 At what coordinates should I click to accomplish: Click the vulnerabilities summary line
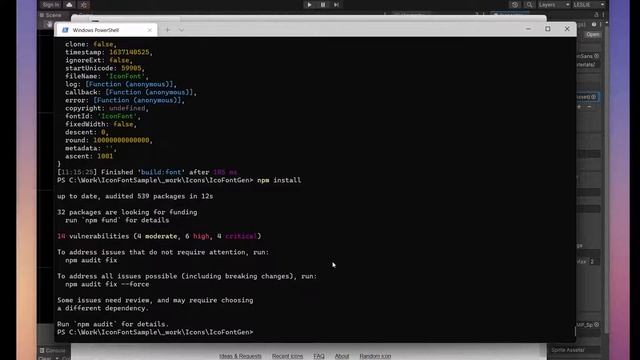(x=159, y=236)
